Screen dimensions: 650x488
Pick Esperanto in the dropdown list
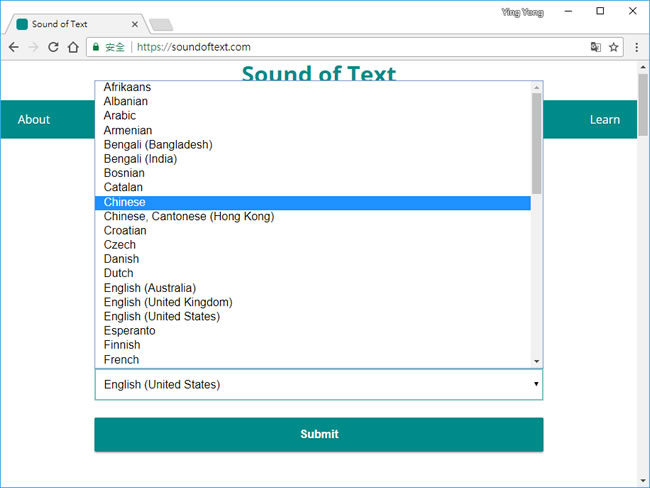[313, 330]
